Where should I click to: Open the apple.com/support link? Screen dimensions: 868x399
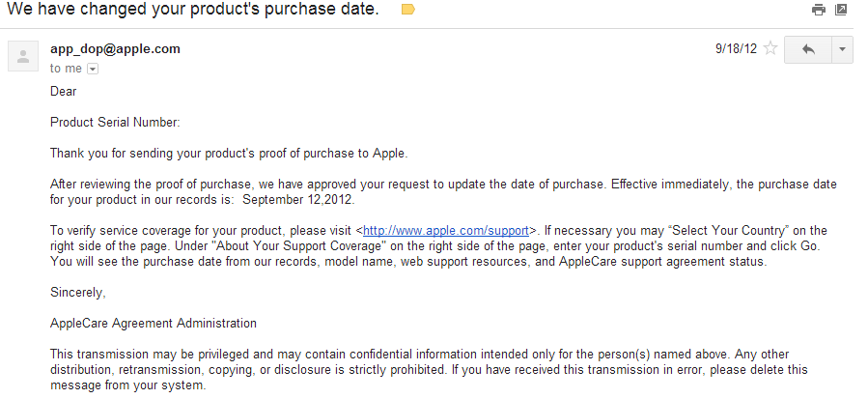point(446,231)
